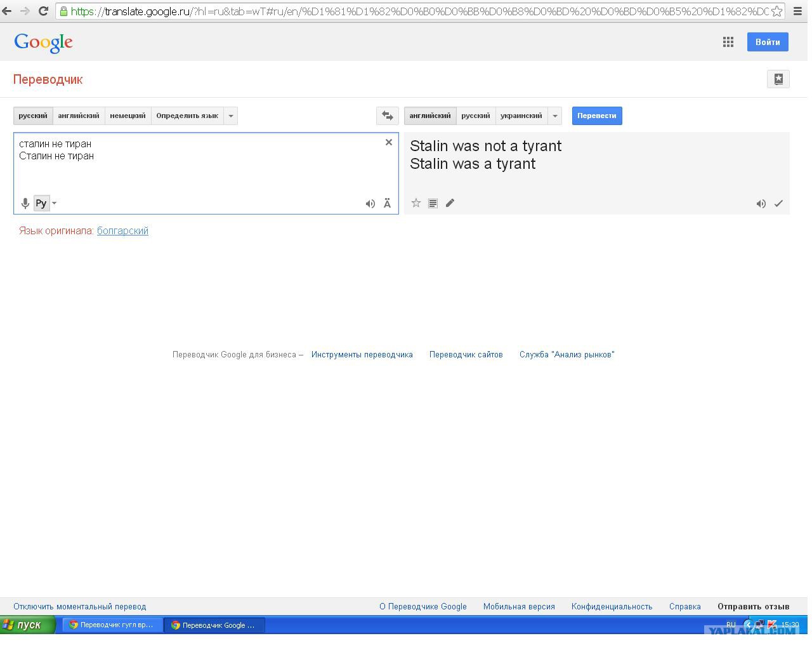This screenshot has height=650, width=812.
Task: Click the болгарский detected language link
Action: (x=122, y=230)
